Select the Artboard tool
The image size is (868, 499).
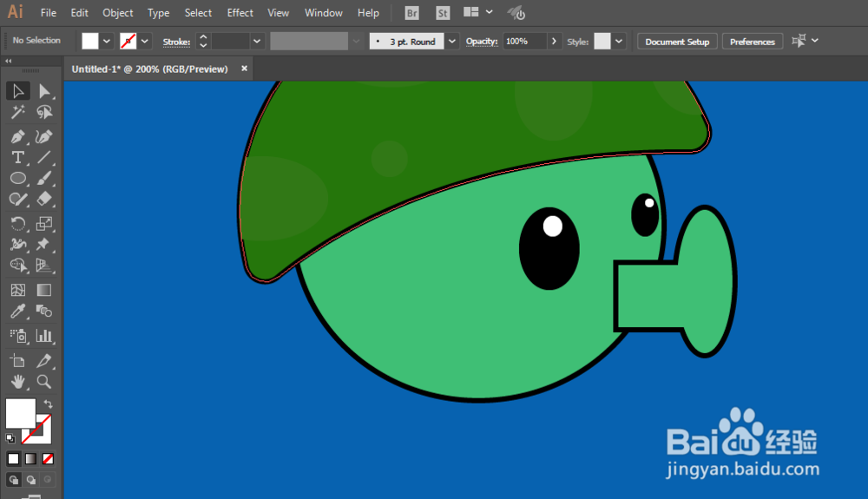tap(17, 361)
